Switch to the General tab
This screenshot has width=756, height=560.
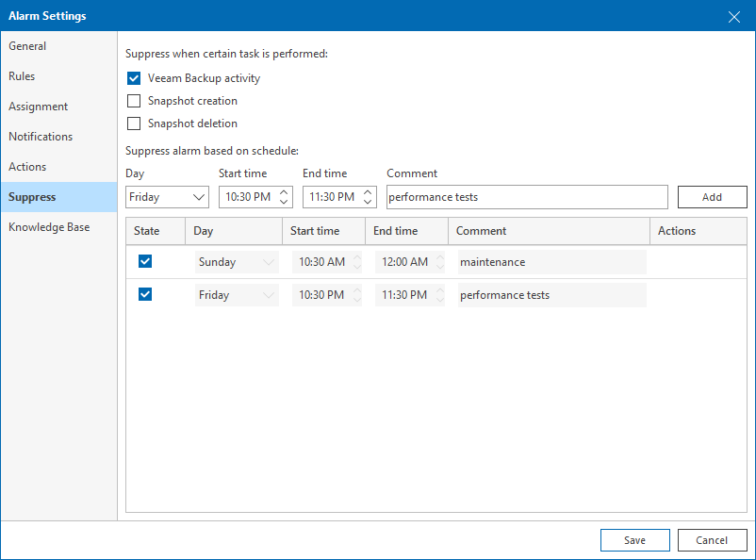pos(27,46)
